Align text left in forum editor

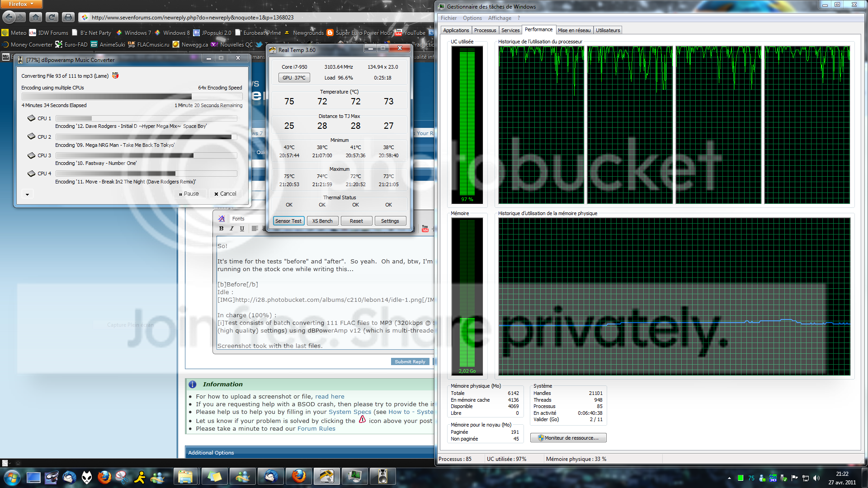point(255,229)
